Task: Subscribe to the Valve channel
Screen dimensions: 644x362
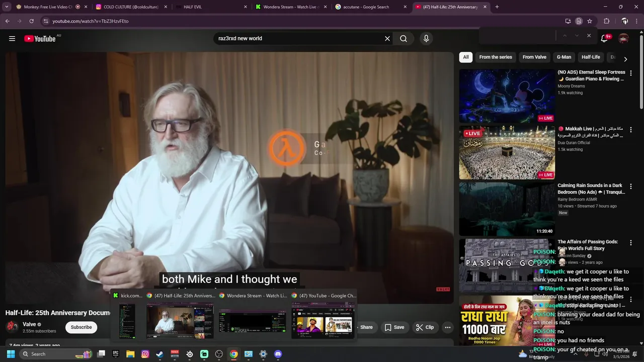Action: click(81, 327)
